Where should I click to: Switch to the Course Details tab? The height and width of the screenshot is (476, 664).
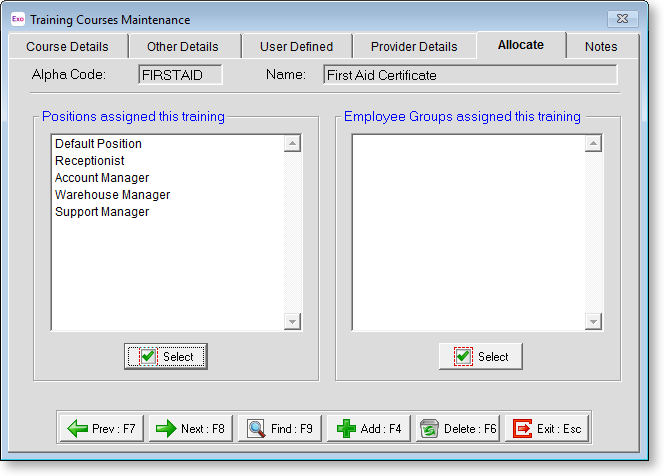point(67,47)
